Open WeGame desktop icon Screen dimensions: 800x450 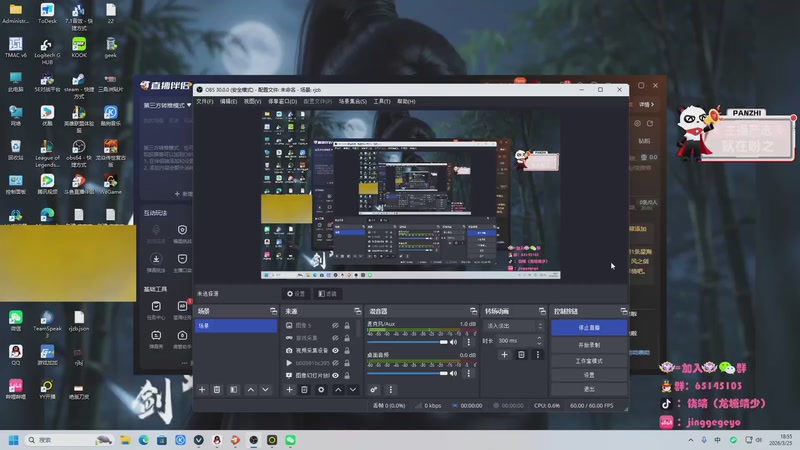click(x=111, y=184)
